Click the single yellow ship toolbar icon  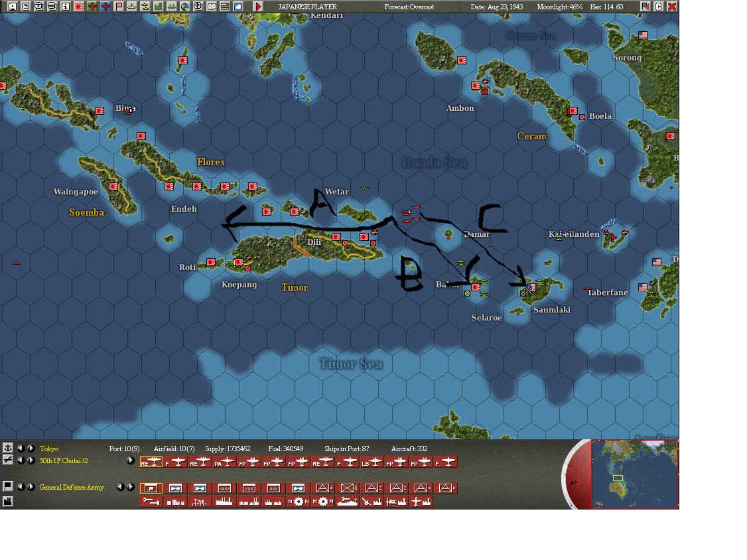click(132, 7)
